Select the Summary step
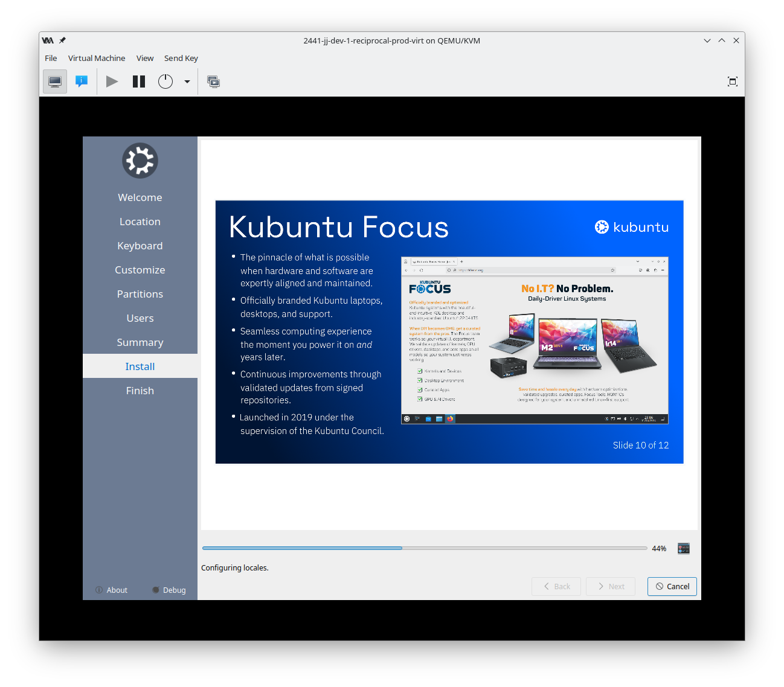 point(140,342)
